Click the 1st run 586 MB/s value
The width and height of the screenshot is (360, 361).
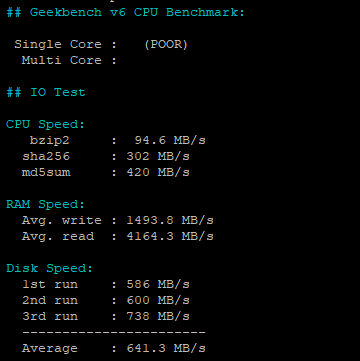coord(158,284)
